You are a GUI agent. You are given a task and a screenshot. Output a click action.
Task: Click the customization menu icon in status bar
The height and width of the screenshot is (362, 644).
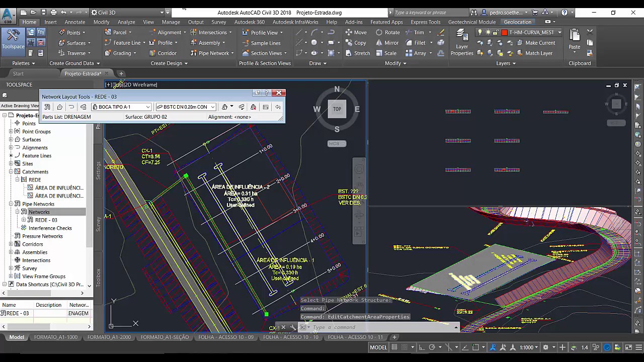point(638,347)
